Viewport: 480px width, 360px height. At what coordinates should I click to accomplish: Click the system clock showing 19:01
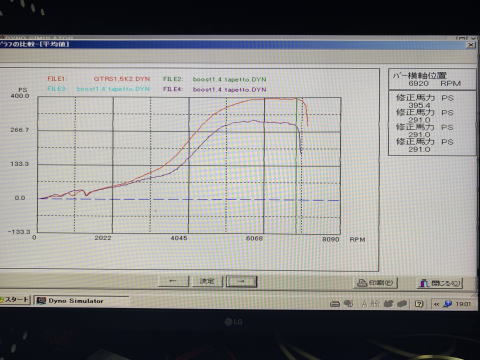coord(463,304)
